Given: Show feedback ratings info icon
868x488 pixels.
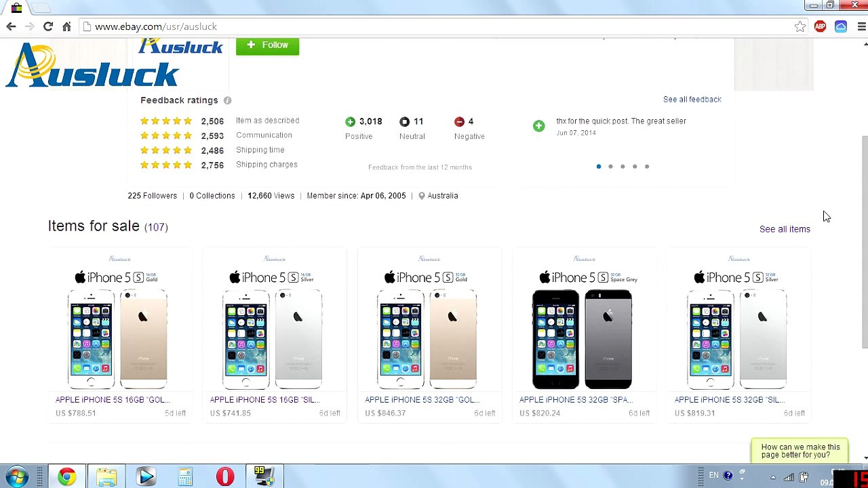Looking at the screenshot, I should point(228,100).
